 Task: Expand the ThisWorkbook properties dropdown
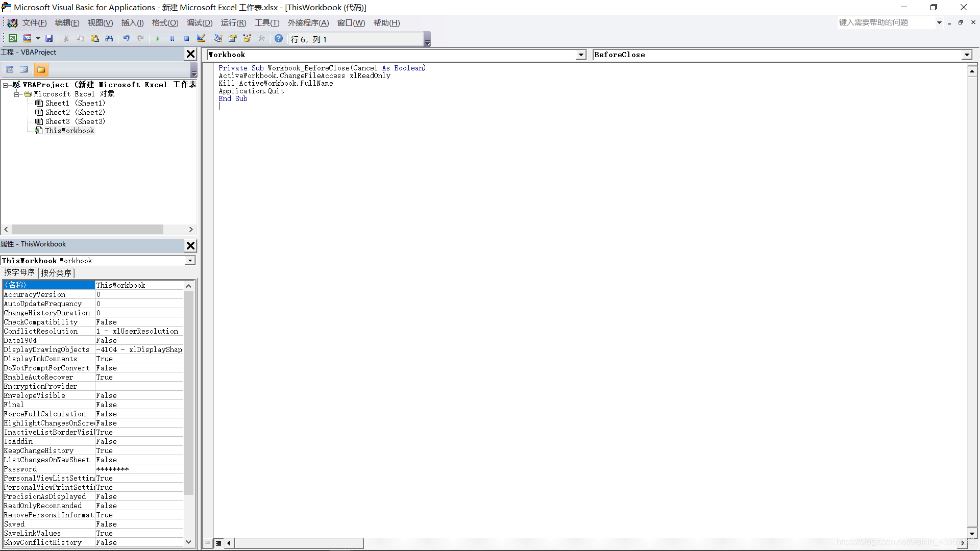(190, 261)
